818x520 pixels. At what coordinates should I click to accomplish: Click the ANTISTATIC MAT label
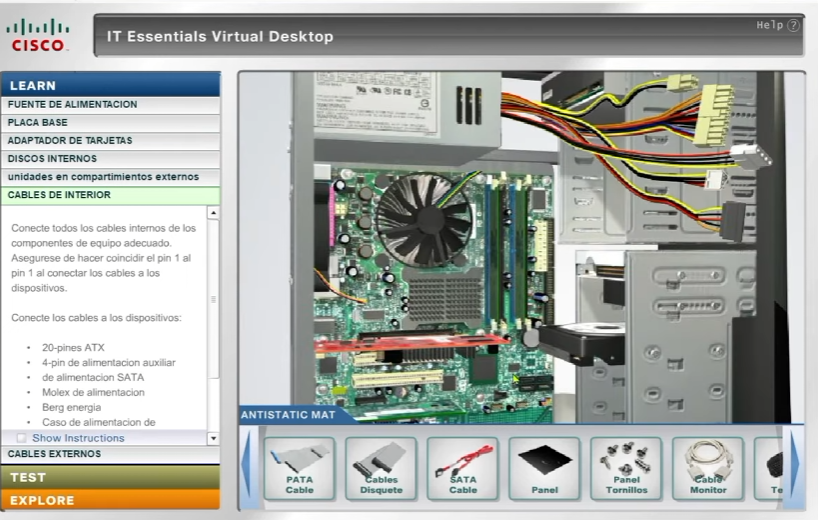click(288, 415)
